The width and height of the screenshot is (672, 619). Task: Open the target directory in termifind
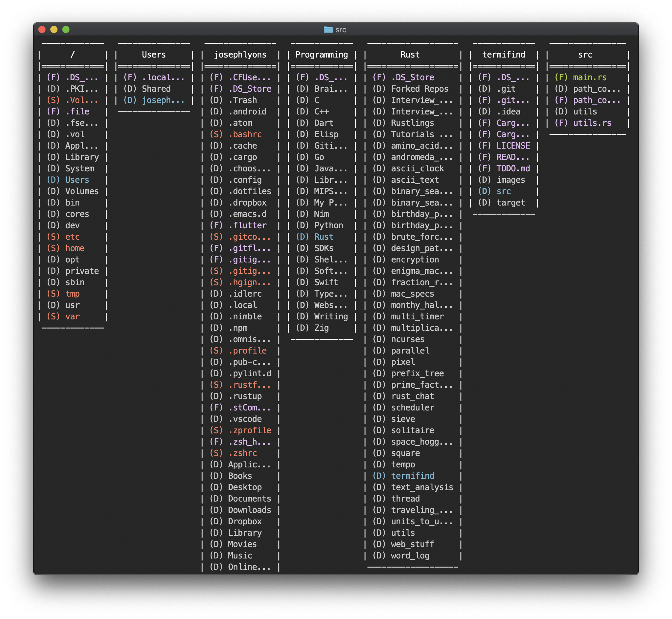510,203
